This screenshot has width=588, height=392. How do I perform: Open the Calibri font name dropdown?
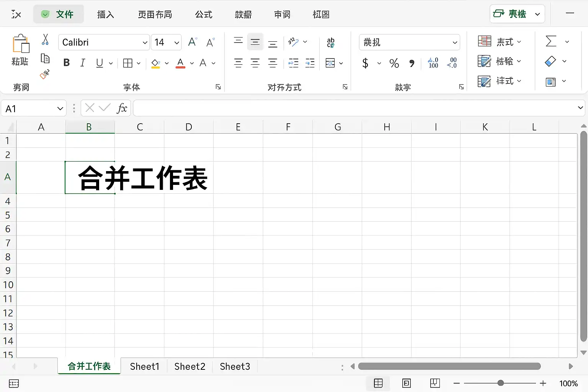[145, 42]
